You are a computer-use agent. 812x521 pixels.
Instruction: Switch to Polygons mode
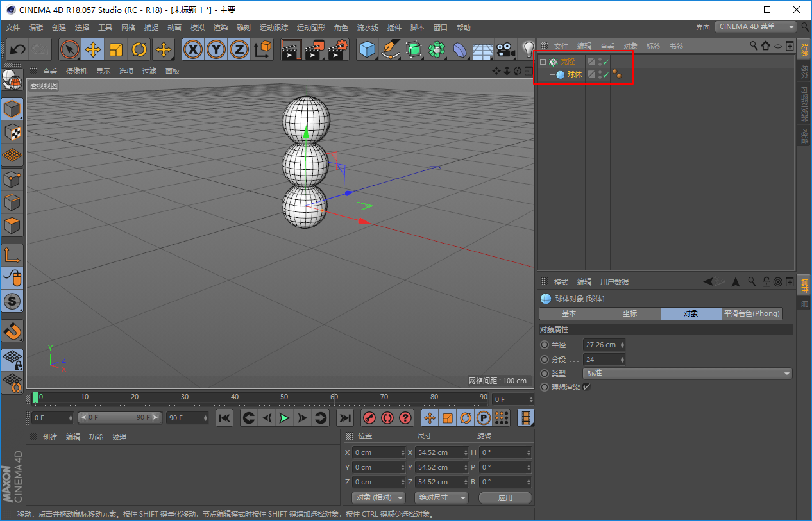click(13, 226)
